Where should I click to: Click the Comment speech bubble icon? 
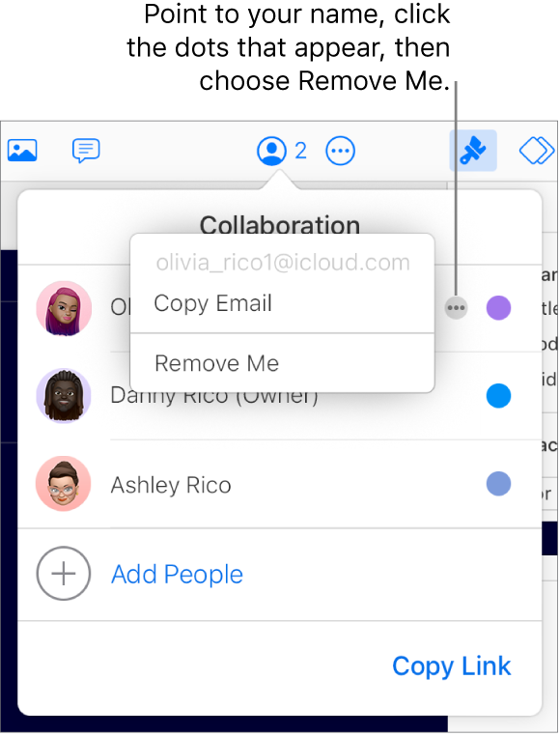click(x=86, y=151)
